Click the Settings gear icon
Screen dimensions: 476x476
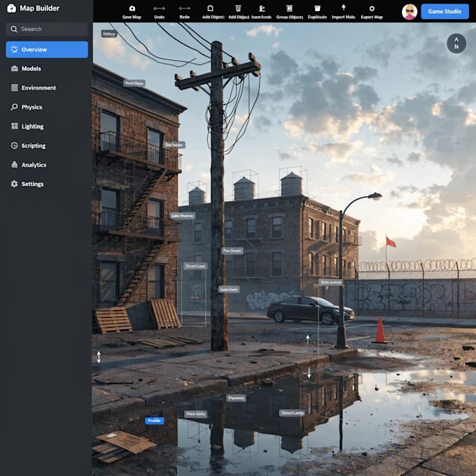(x=14, y=183)
